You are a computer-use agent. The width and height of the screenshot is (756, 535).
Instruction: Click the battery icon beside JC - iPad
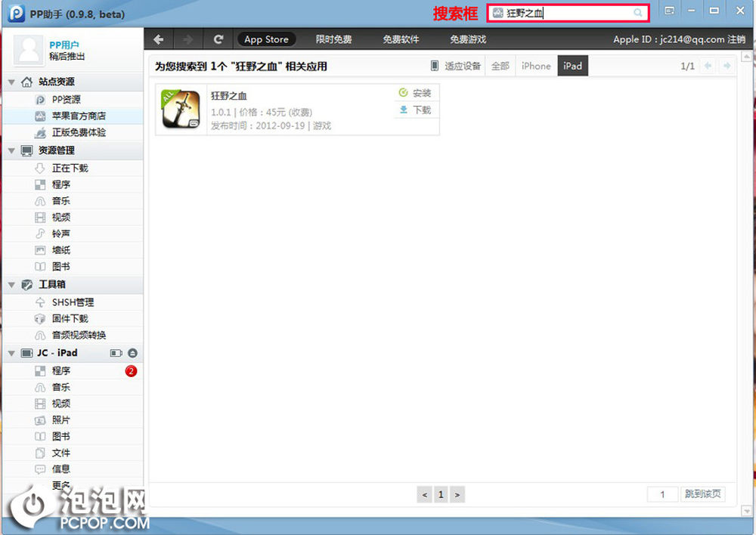(116, 354)
